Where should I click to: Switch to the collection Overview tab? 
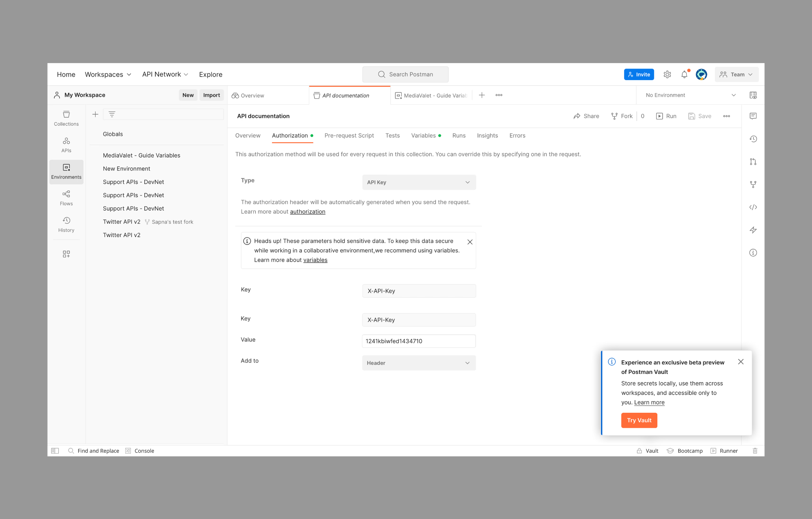click(x=248, y=136)
